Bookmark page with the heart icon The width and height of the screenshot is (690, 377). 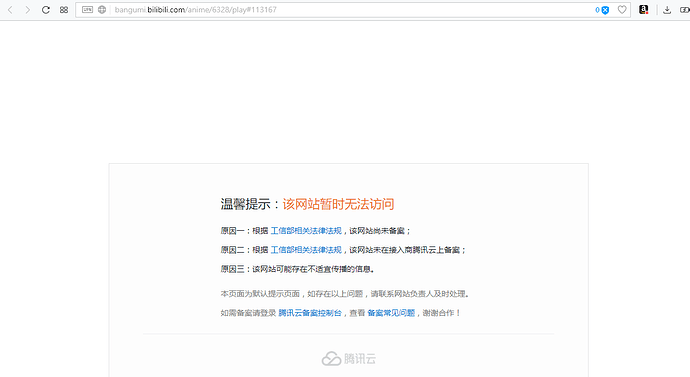[622, 10]
